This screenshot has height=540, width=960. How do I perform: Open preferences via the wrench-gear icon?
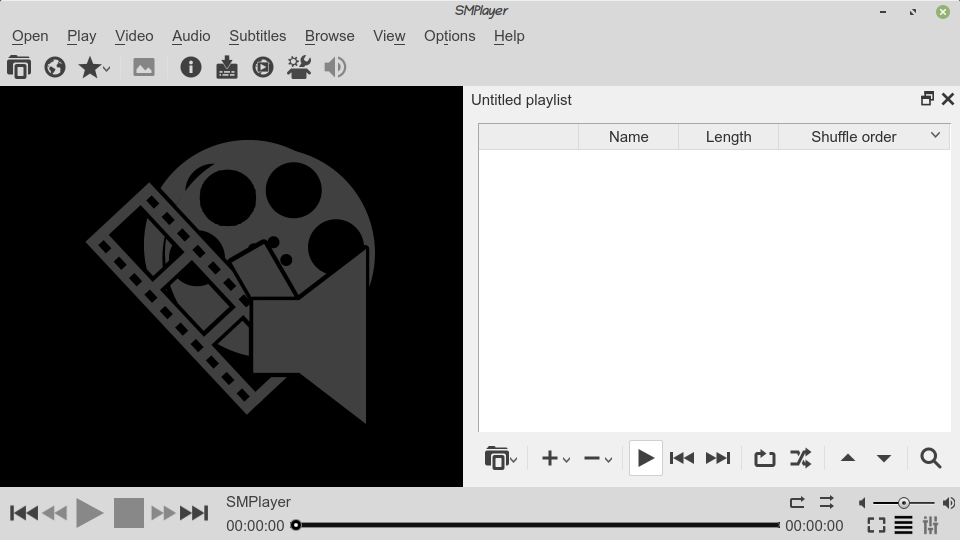point(299,67)
